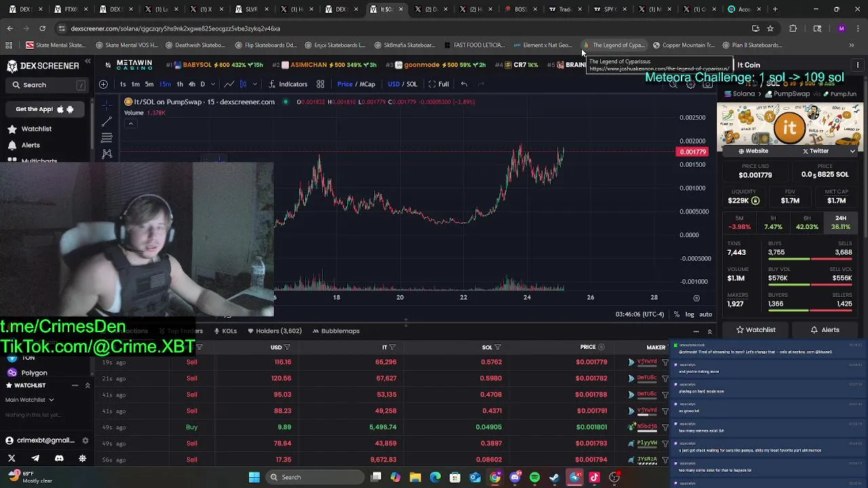868x488 pixels.
Task: Select the 5M stats tab
Action: click(739, 222)
